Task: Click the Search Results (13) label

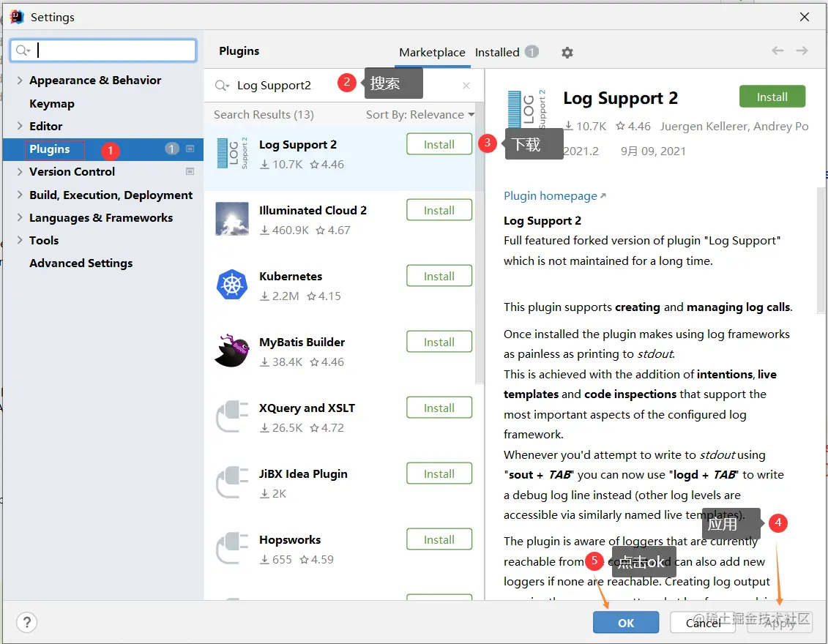Action: (264, 115)
